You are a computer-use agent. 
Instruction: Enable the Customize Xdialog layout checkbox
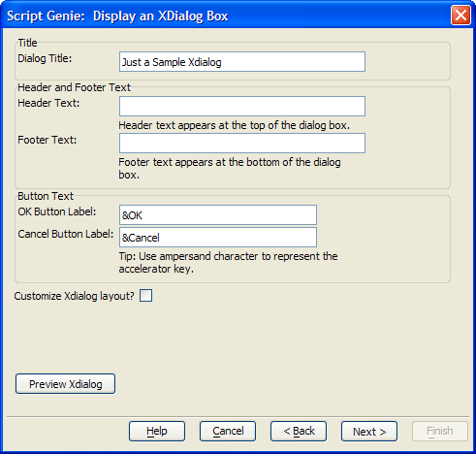pos(145,296)
